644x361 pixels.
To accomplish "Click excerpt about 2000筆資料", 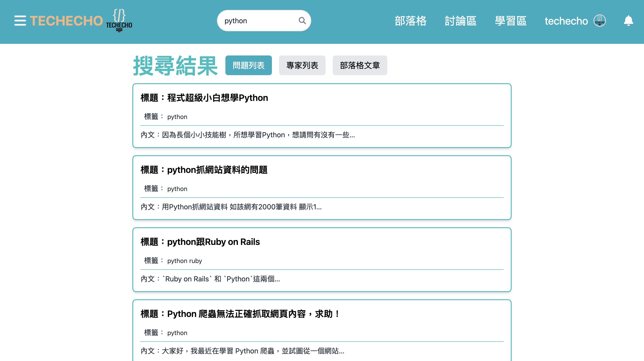I will pos(231,207).
